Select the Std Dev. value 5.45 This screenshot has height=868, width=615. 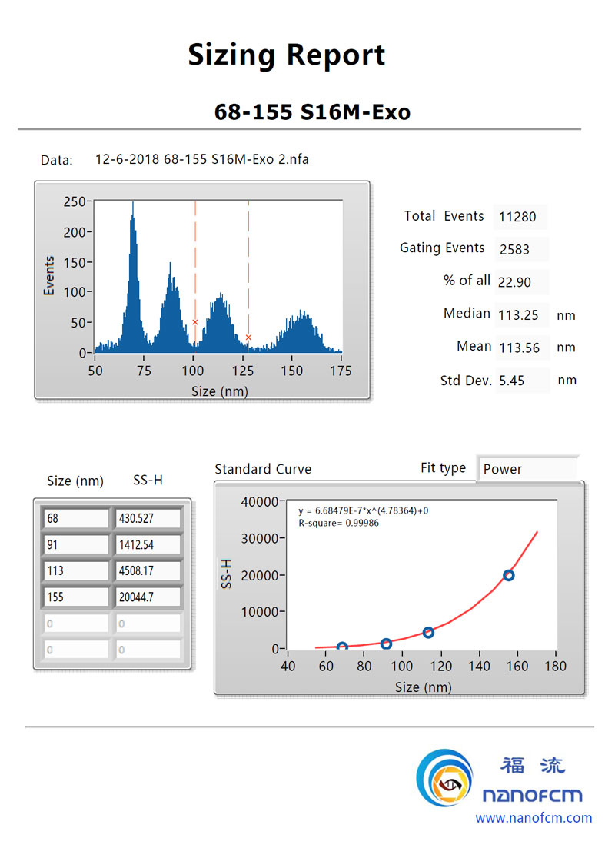click(521, 381)
